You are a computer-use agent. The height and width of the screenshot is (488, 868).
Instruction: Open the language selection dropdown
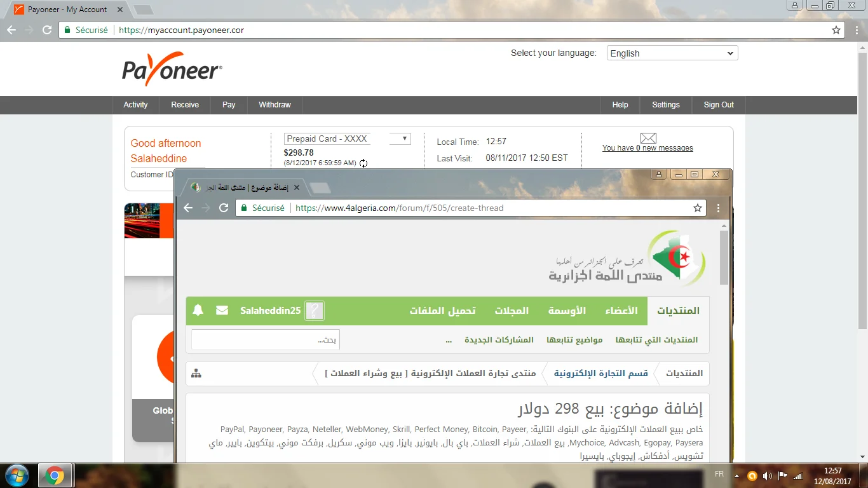(672, 53)
